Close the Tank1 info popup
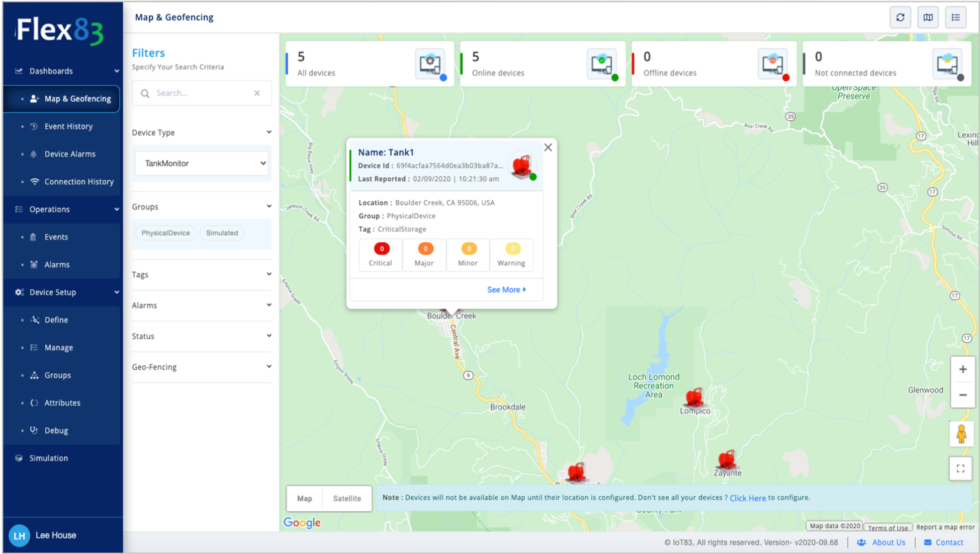The width and height of the screenshot is (980, 554). [548, 148]
